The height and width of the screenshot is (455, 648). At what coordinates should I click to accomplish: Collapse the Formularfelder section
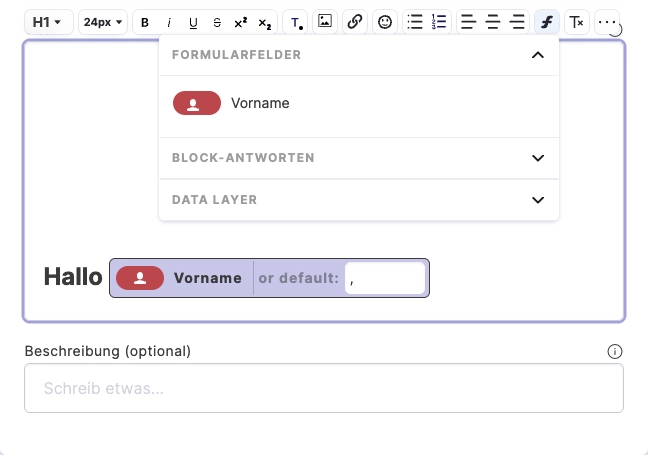coord(538,55)
